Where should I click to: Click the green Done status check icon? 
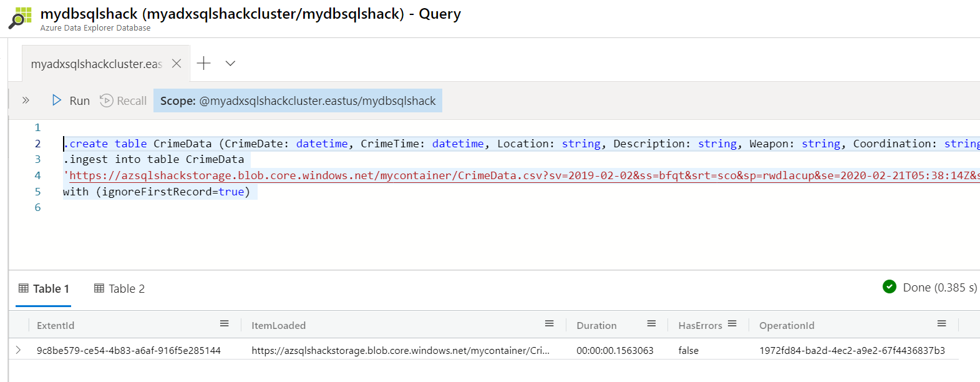point(890,287)
